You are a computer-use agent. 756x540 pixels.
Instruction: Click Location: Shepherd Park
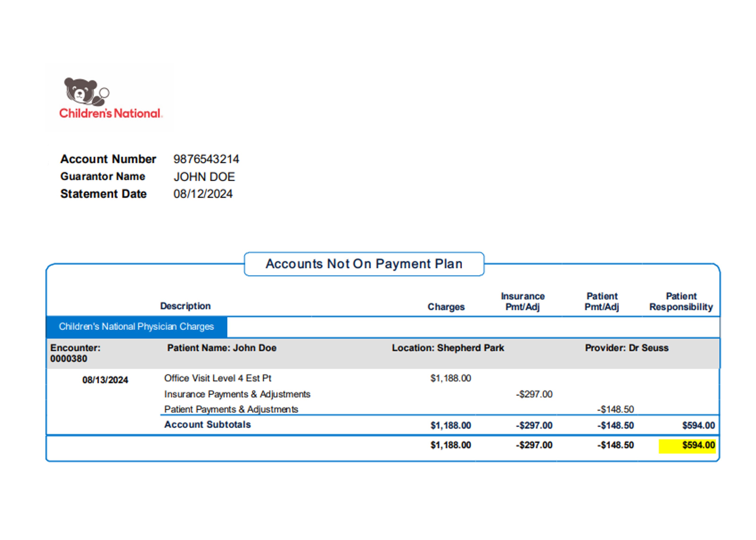tap(448, 348)
